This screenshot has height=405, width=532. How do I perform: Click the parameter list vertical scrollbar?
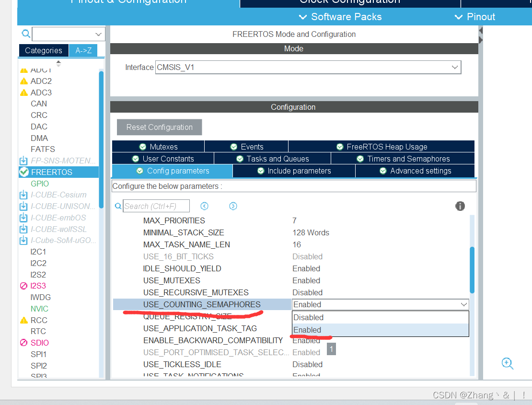click(472, 270)
